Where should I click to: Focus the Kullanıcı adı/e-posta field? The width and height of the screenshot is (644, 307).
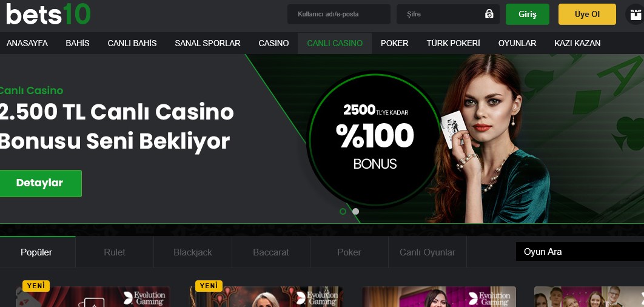(339, 15)
